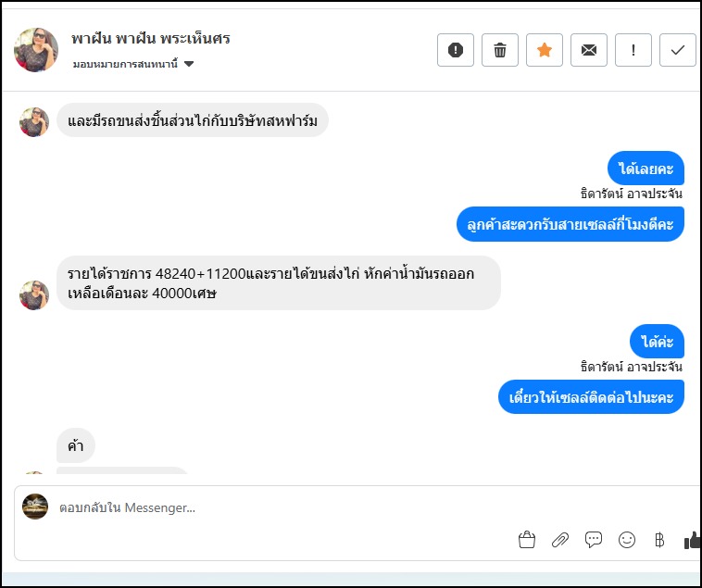Click the Reply in Messenger text field

coord(278,507)
